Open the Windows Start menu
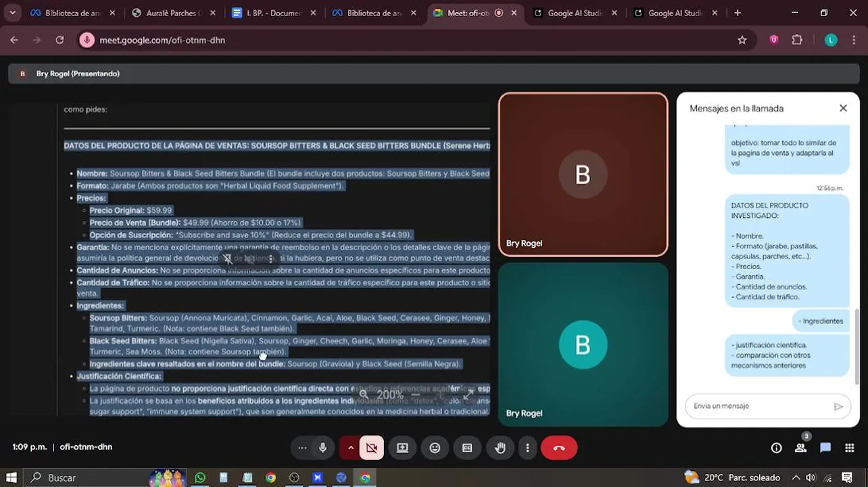868x487 pixels. point(11,478)
